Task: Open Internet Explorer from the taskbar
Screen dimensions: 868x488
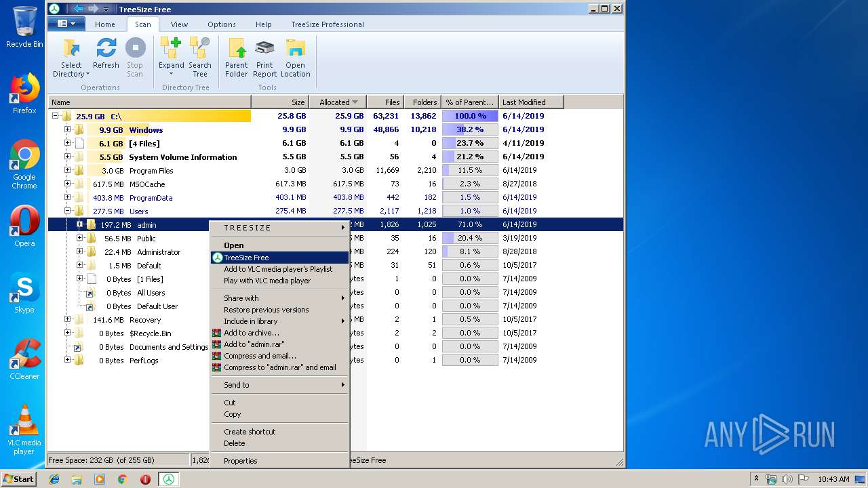Action: (54, 479)
